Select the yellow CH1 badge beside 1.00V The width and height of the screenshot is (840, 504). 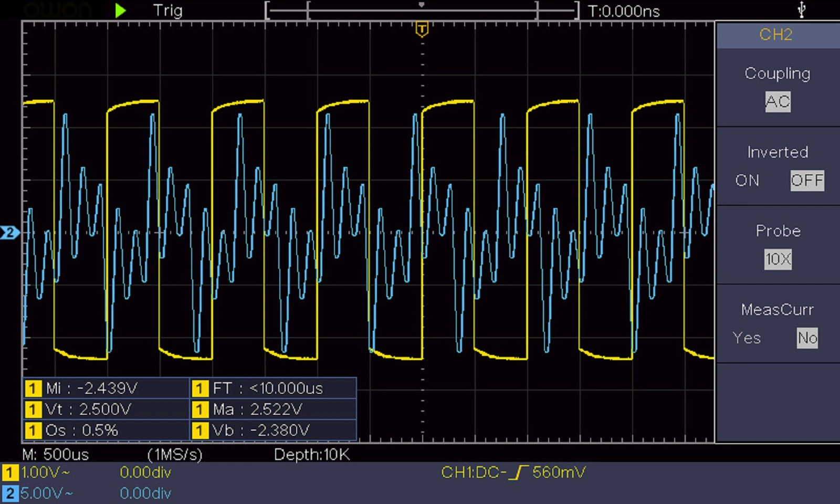pyautogui.click(x=10, y=472)
